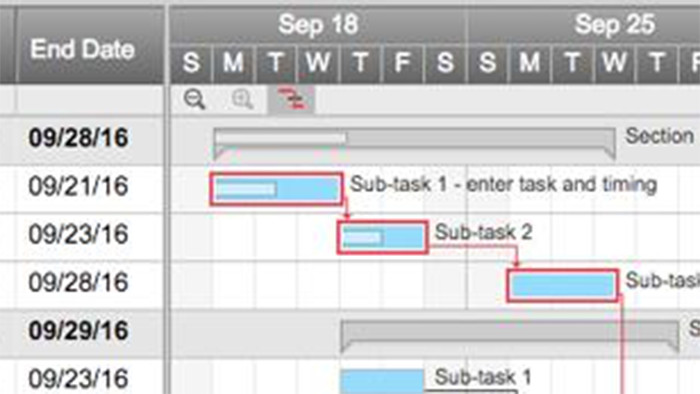This screenshot has width=700, height=394.
Task: Select the Sep 18 week header
Action: tap(318, 25)
